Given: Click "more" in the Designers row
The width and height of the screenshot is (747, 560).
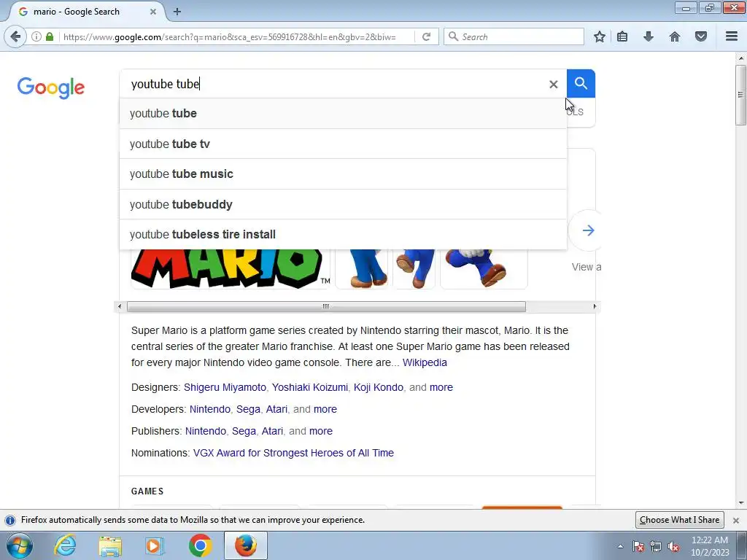Looking at the screenshot, I should point(441,387).
